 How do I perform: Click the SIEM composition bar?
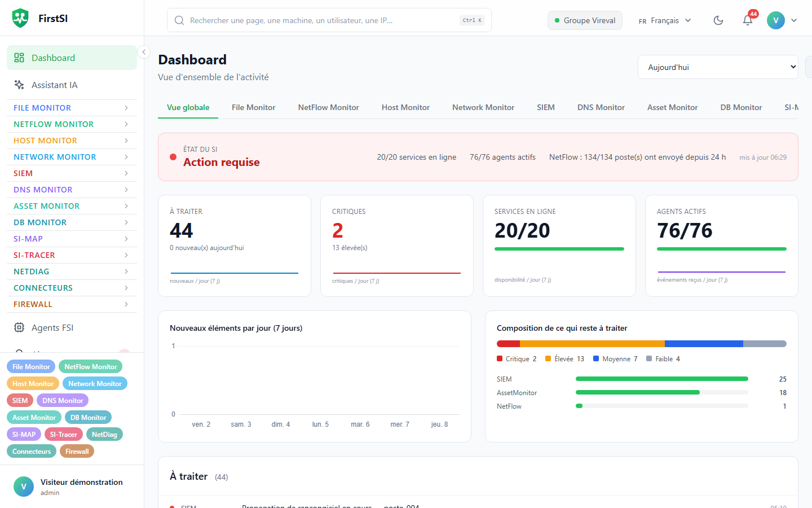[x=662, y=379]
